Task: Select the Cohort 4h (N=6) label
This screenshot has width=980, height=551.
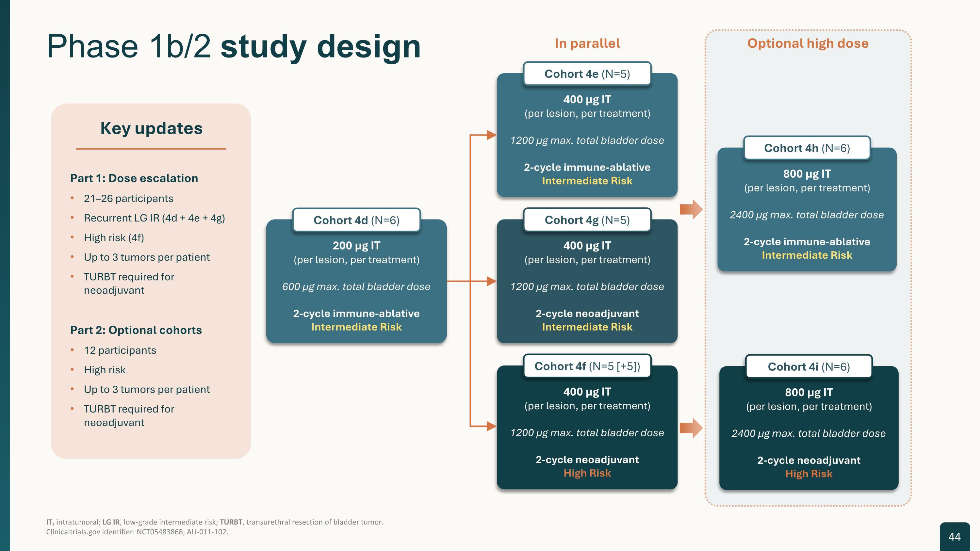Action: pyautogui.click(x=807, y=148)
